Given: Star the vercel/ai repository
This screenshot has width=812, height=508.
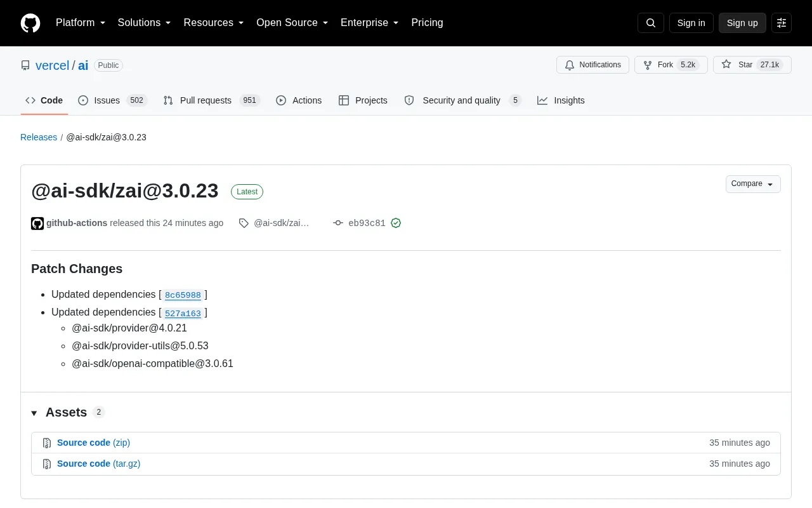Looking at the screenshot, I should click(752, 65).
